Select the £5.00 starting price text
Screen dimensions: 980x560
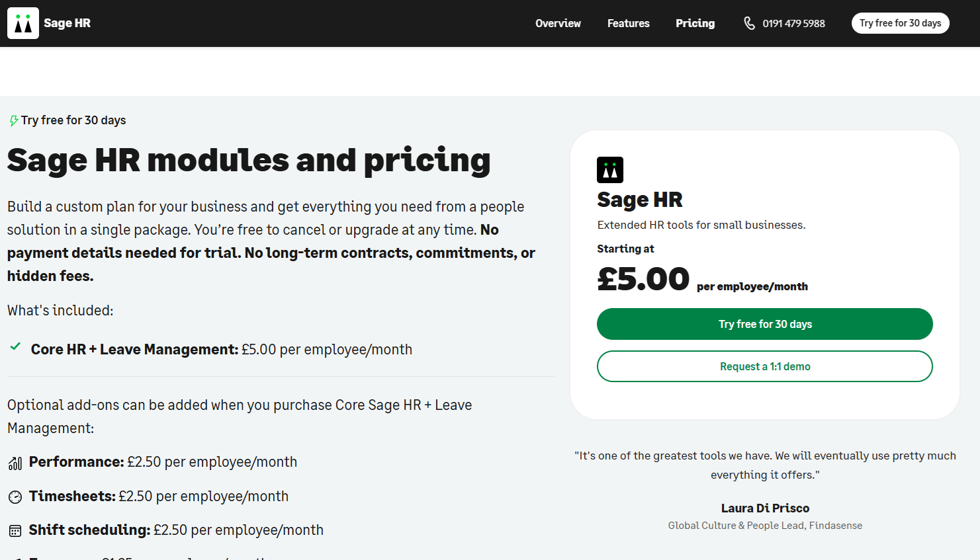click(643, 279)
